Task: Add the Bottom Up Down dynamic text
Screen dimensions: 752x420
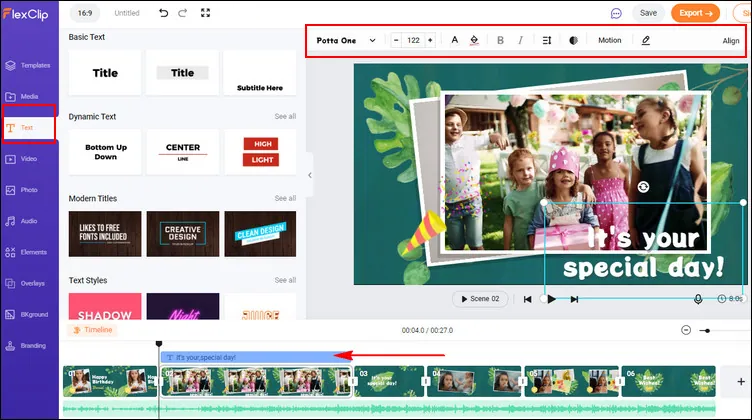Action: click(x=105, y=152)
